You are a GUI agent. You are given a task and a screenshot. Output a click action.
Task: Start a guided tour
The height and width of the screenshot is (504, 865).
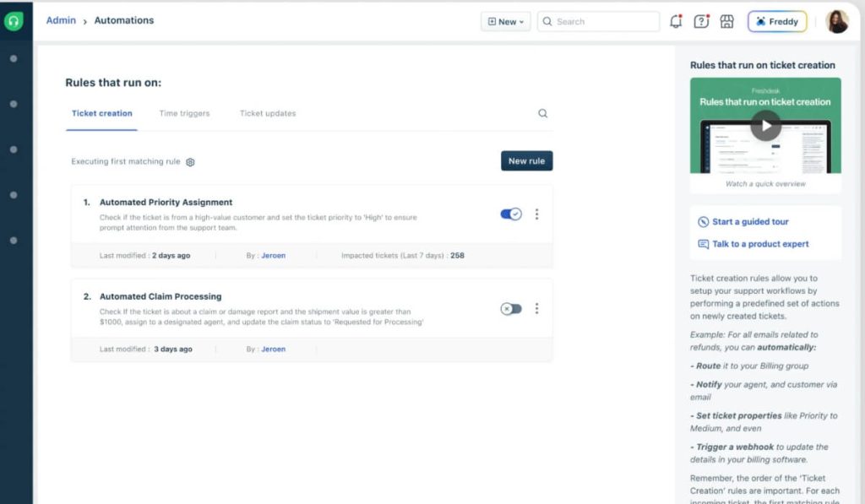coord(750,221)
